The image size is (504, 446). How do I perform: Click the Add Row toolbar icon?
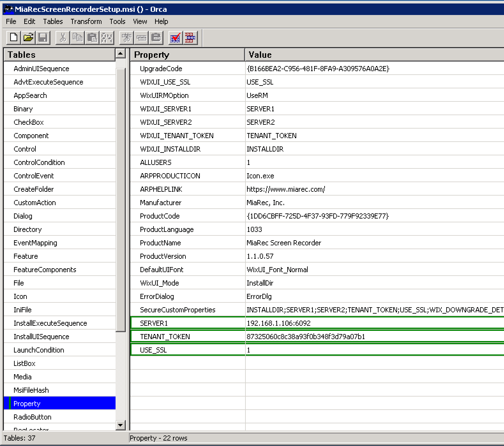tap(141, 38)
